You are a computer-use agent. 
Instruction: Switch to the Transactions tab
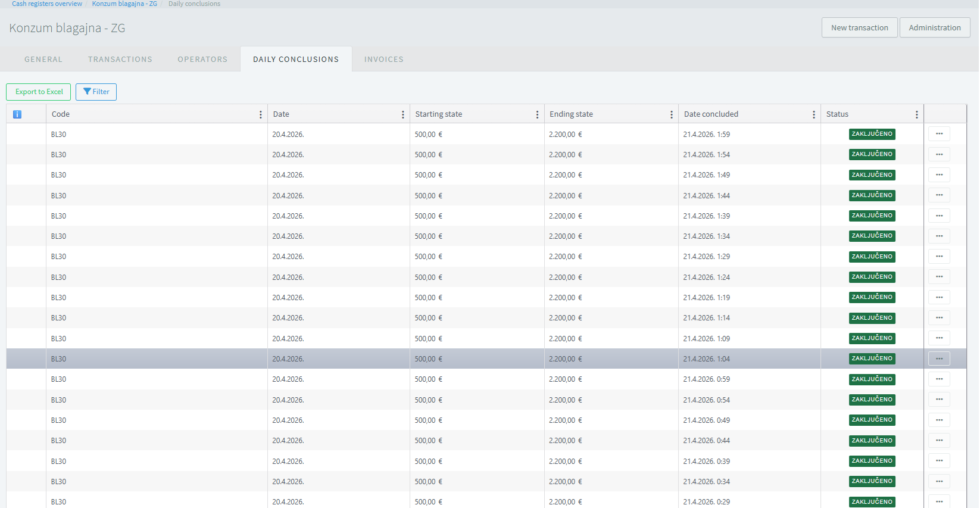(120, 60)
